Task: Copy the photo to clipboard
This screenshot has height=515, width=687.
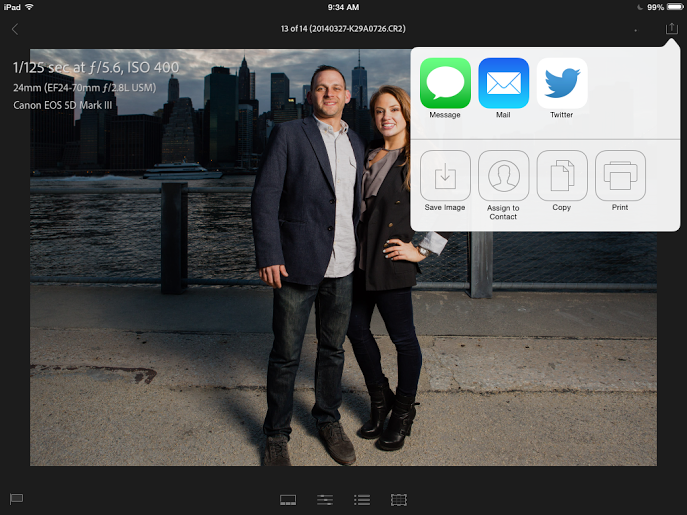Action: pyautogui.click(x=562, y=175)
